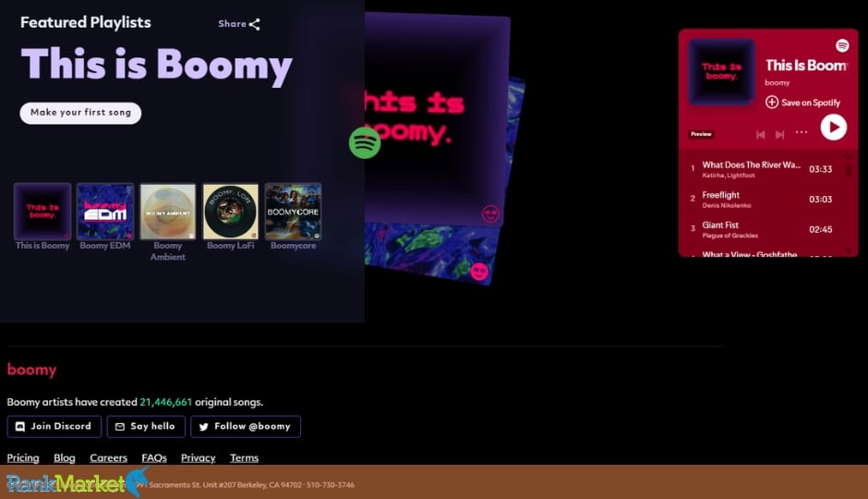This screenshot has height=499, width=868.
Task: Click the large This is boomy album cover
Action: coord(435,119)
